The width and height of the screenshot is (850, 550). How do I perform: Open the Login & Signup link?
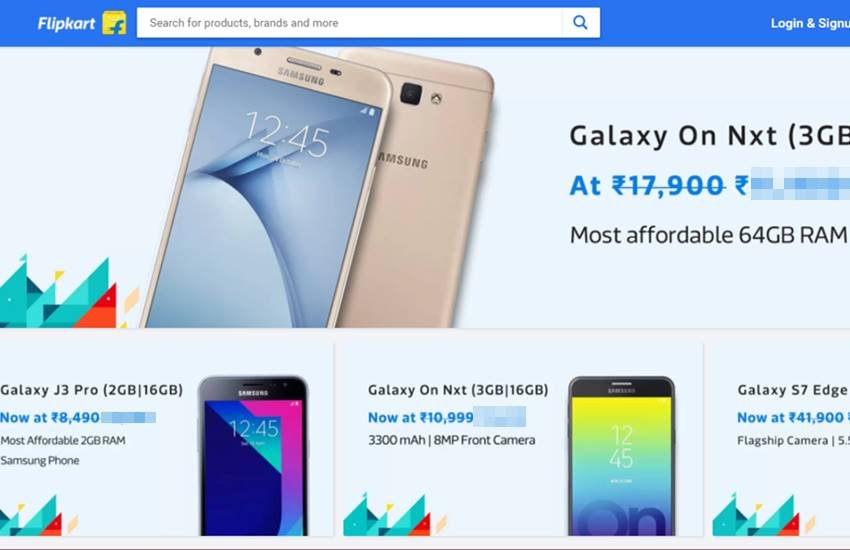[810, 23]
